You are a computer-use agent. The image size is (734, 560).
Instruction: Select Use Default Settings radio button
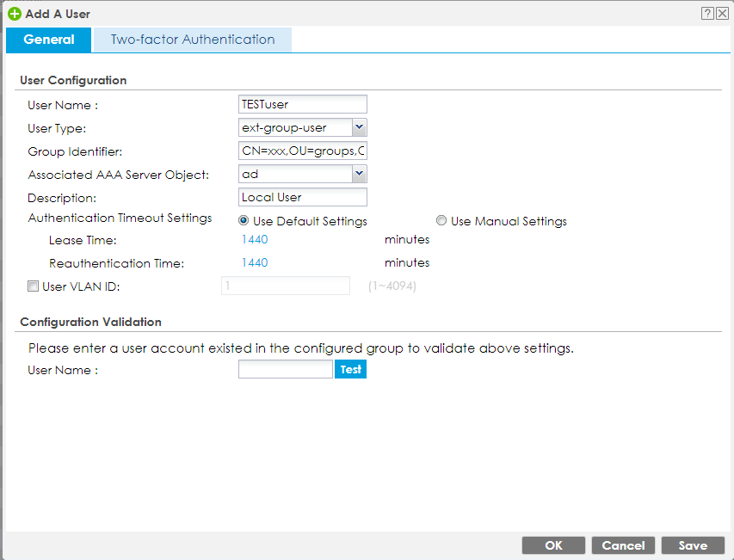244,221
